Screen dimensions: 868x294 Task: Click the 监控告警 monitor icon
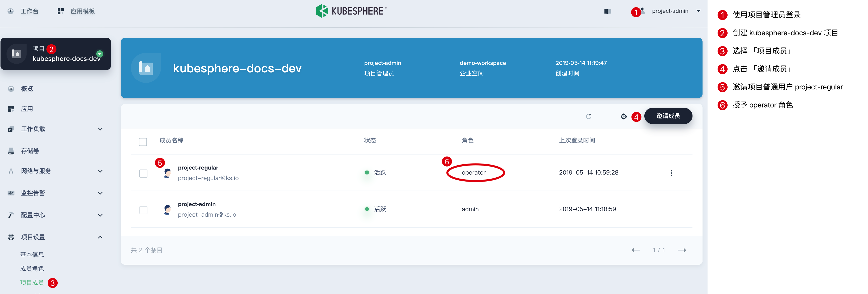point(11,193)
